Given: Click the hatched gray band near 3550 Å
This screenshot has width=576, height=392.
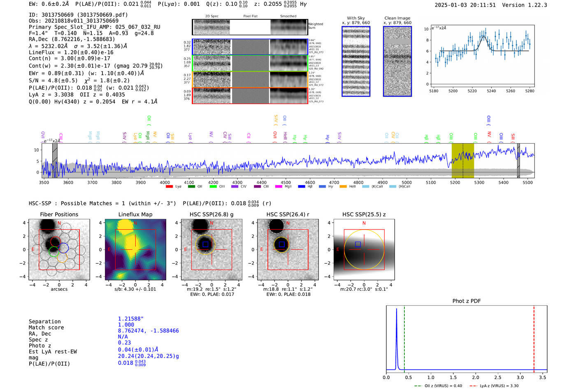Looking at the screenshot, I should [x=55, y=160].
